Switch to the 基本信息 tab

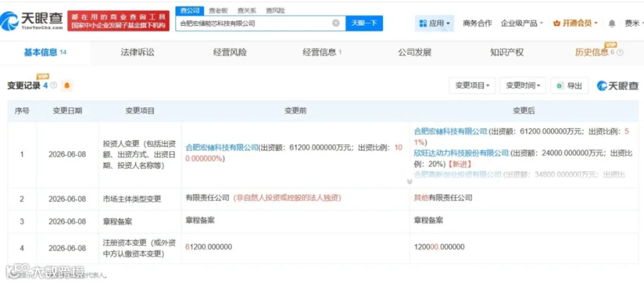point(45,52)
